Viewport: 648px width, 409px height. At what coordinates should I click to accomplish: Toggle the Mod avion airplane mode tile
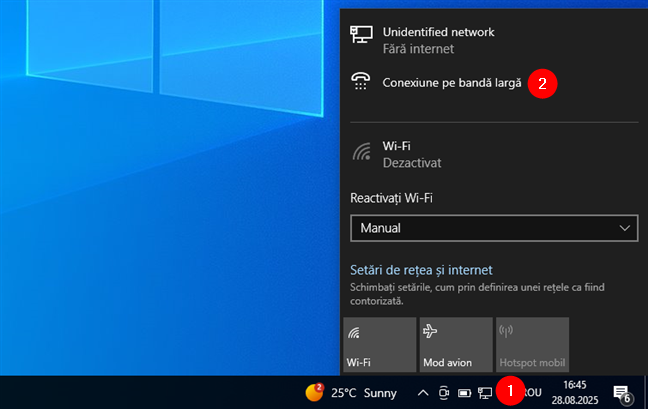point(456,345)
